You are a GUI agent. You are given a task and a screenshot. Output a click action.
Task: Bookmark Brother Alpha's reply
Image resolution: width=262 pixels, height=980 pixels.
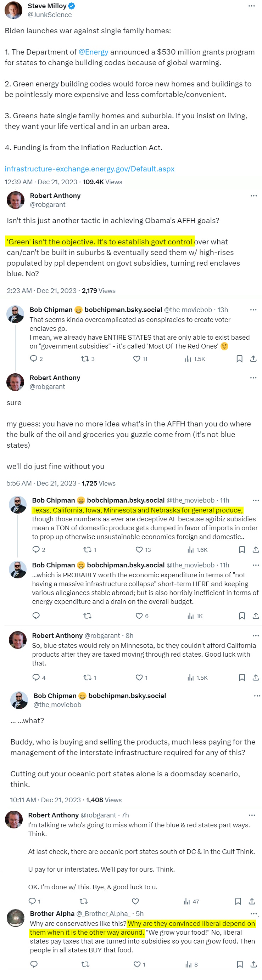click(240, 964)
